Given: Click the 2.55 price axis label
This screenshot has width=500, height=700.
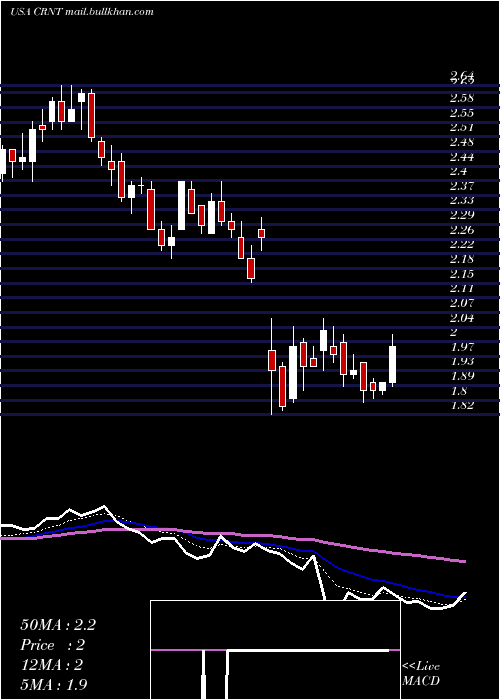Looking at the screenshot, I should [x=462, y=112].
